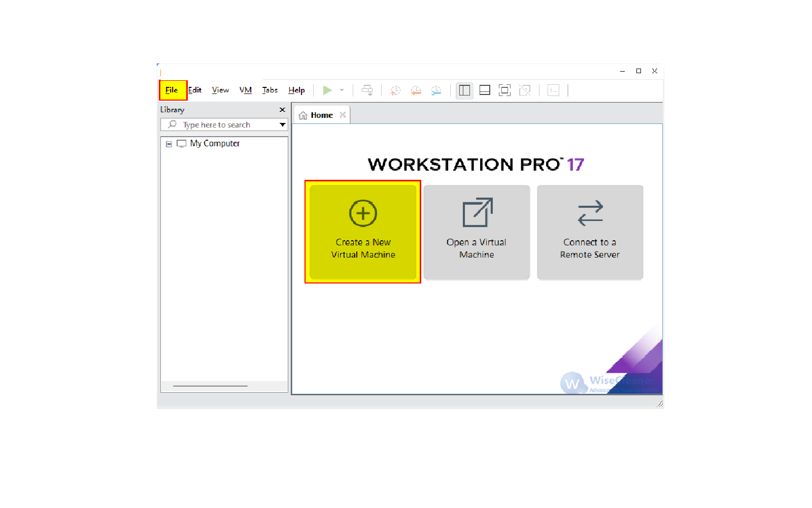Click the Revert to Snapshot toolbar icon
This screenshot has height=508, width=812.
tap(416, 90)
